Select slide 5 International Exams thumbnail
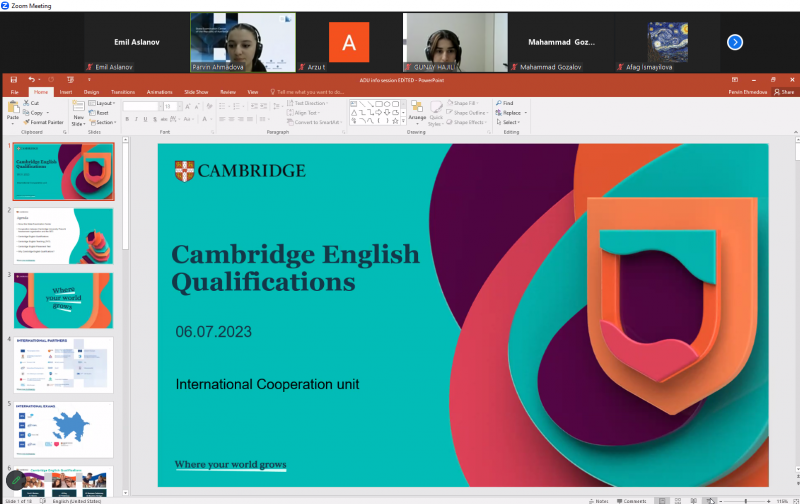The width and height of the screenshot is (800, 504). 63,430
